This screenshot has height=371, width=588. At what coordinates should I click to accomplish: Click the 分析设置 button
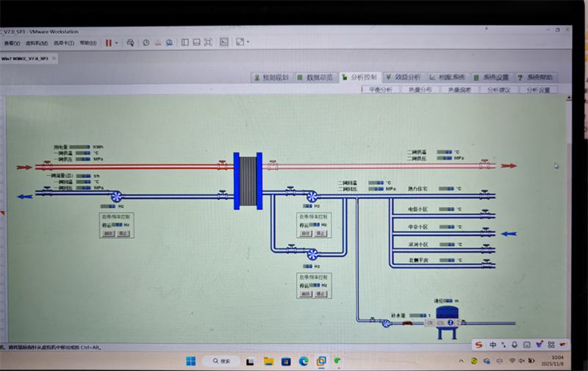(x=538, y=90)
